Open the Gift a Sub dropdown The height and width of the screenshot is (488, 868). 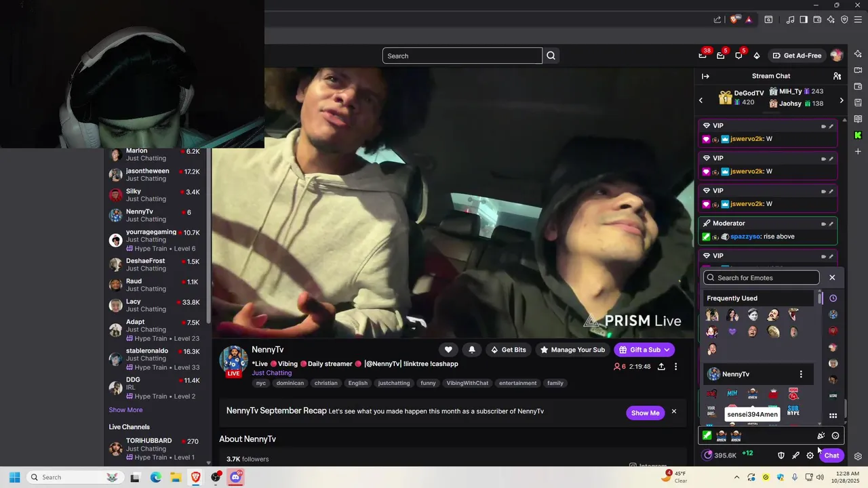click(644, 350)
